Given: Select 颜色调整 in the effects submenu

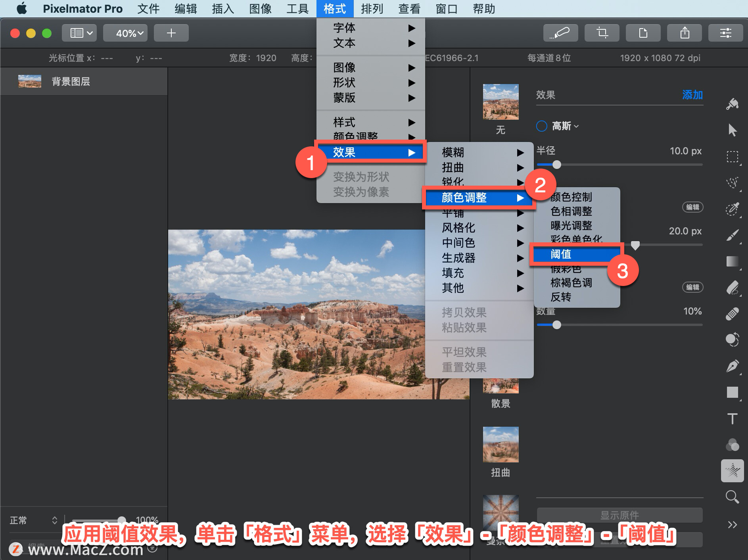Looking at the screenshot, I should click(x=479, y=198).
